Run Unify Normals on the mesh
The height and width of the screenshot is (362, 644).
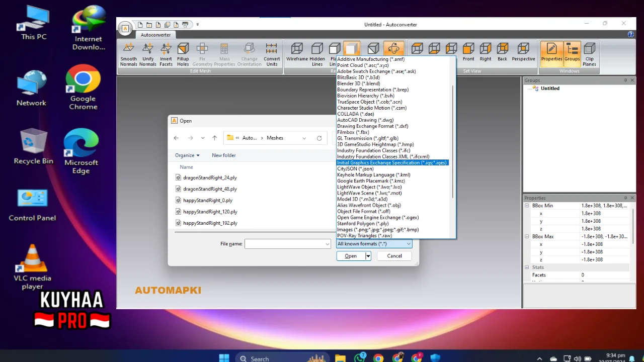point(147,54)
